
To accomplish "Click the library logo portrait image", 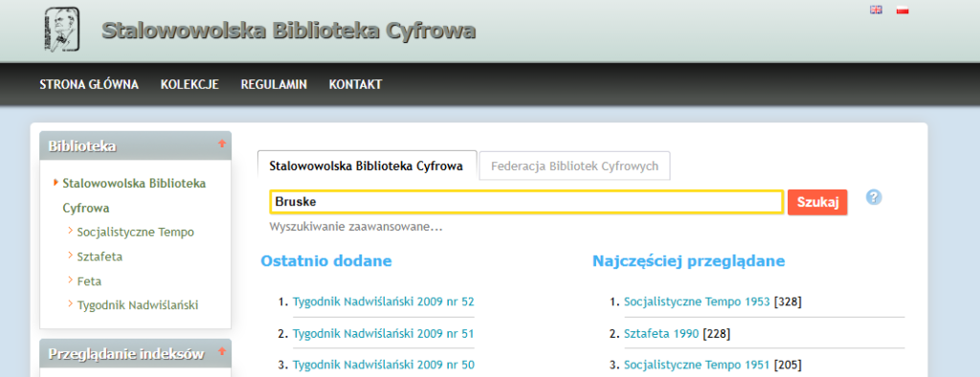I will pos(62,30).
